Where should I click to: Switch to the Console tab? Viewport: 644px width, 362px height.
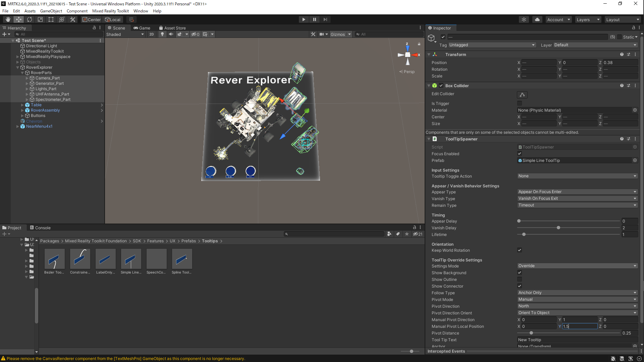40,228
